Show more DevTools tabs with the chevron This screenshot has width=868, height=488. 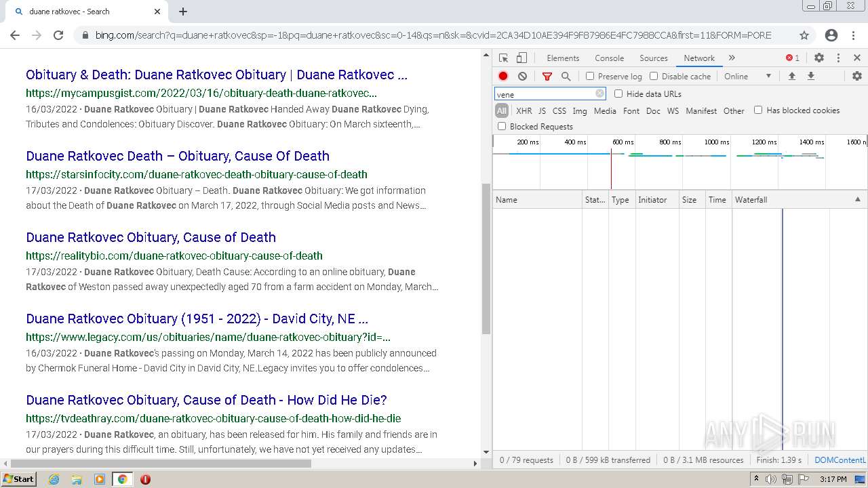(732, 58)
